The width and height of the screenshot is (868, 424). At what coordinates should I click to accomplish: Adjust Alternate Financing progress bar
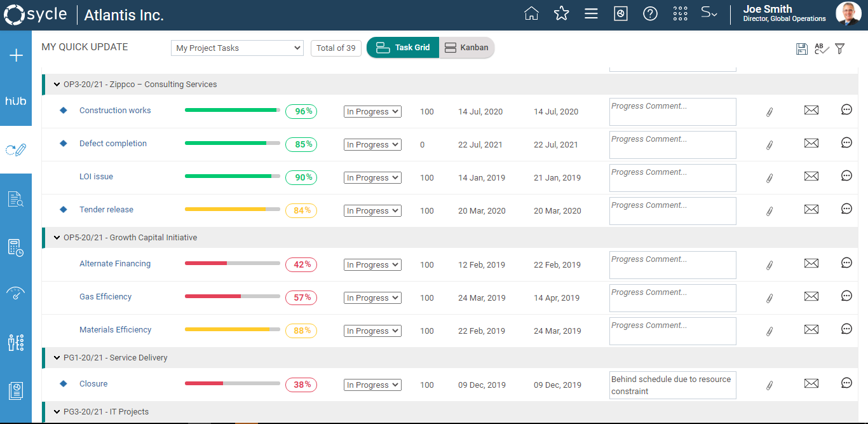(233, 263)
